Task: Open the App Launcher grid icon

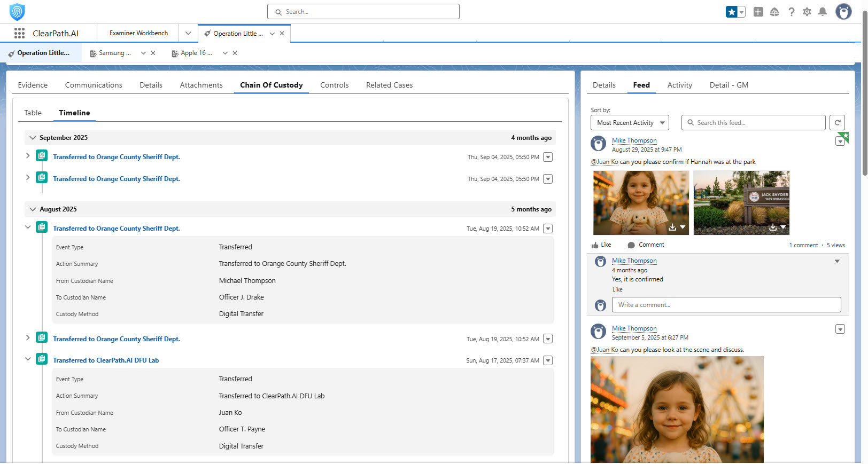Action: tap(19, 33)
